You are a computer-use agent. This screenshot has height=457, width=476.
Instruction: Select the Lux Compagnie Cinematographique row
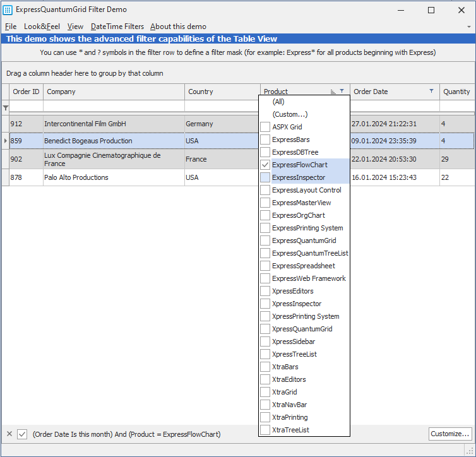tap(114, 159)
